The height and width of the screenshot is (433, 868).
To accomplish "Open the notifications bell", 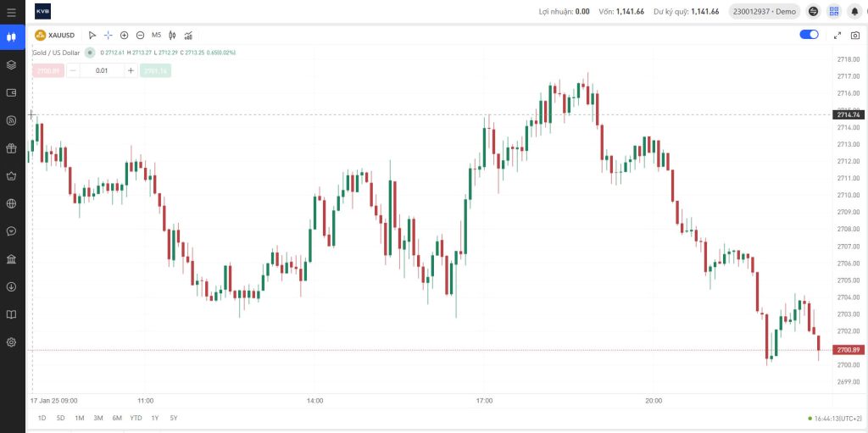I will [x=854, y=12].
